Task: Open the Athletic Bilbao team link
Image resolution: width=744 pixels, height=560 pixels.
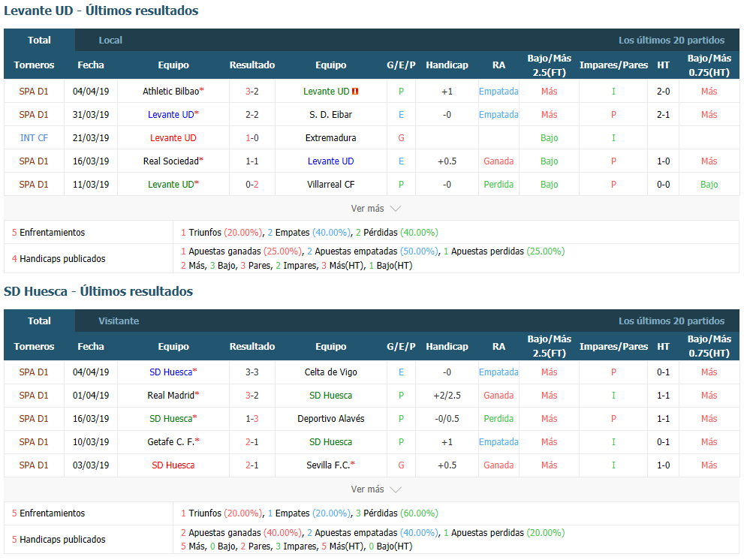Action: click(x=171, y=92)
